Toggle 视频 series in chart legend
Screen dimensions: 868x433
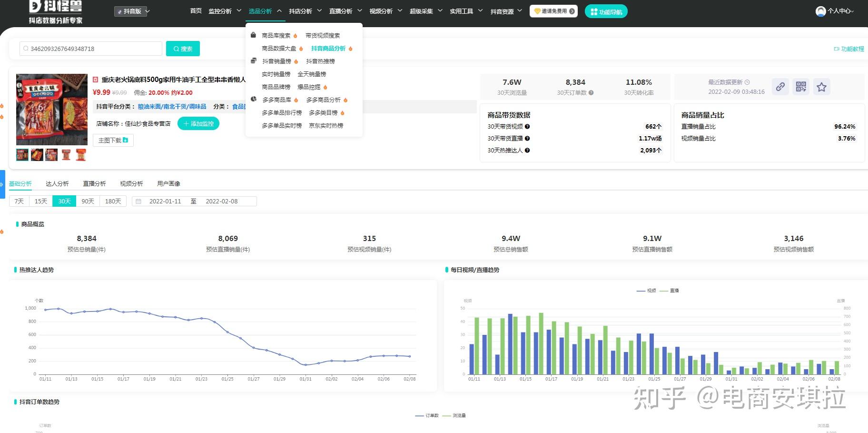[646, 291]
